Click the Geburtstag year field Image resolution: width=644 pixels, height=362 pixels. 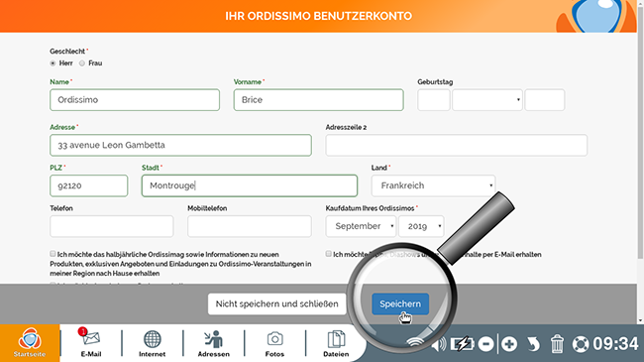tap(545, 100)
